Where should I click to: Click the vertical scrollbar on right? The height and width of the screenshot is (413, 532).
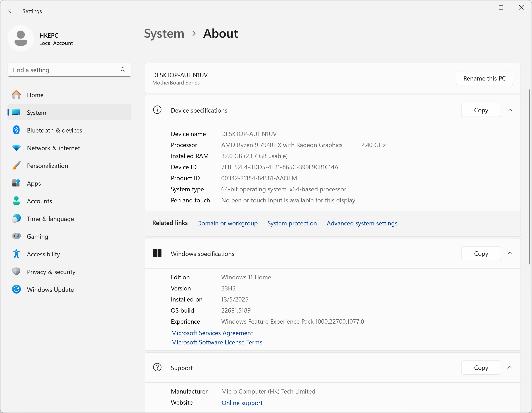(530, 177)
